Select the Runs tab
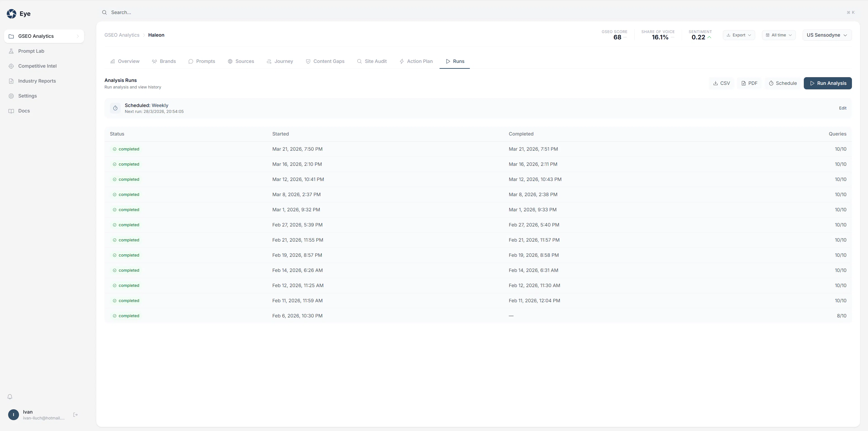 point(454,61)
